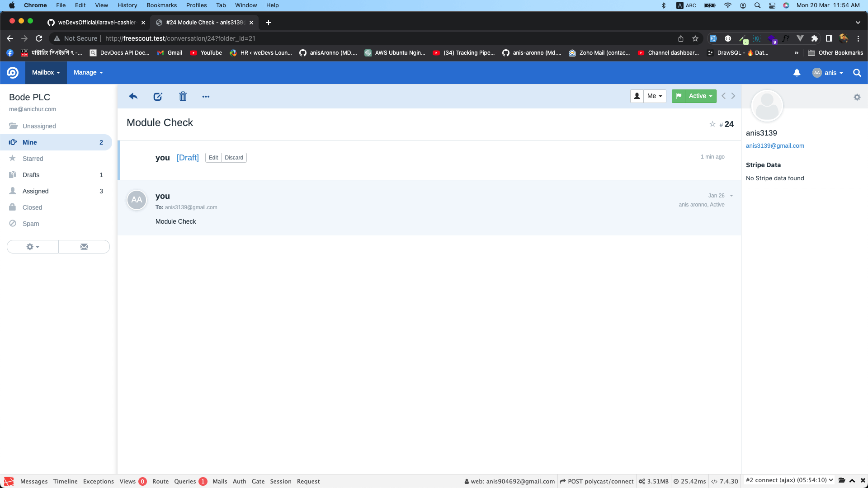The height and width of the screenshot is (488, 868).
Task: Delete the conversation with the trash icon
Action: point(183,96)
